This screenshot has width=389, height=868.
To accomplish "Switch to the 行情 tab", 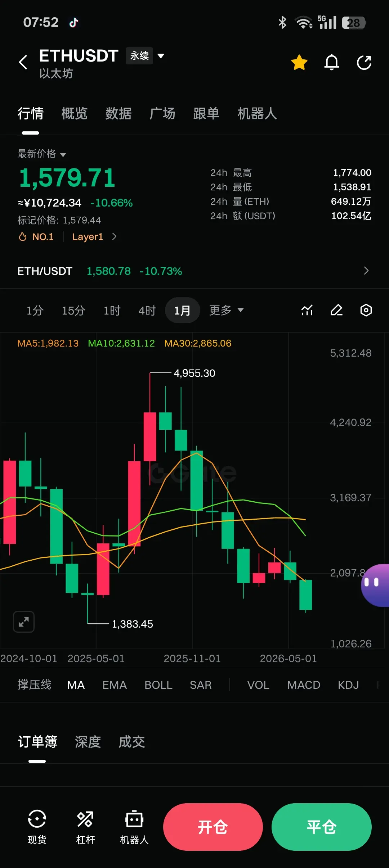I will click(x=31, y=113).
